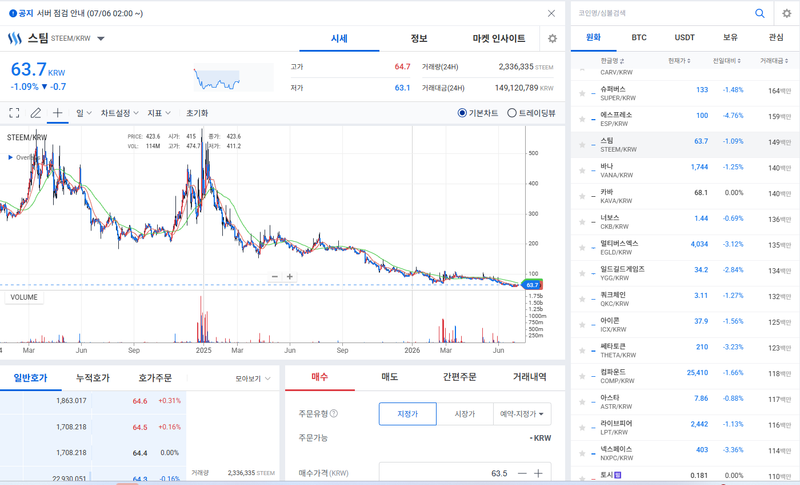Open 멀티버스엑스 EGLD/KRW in list
The height and width of the screenshot is (485, 800).
(x=685, y=247)
